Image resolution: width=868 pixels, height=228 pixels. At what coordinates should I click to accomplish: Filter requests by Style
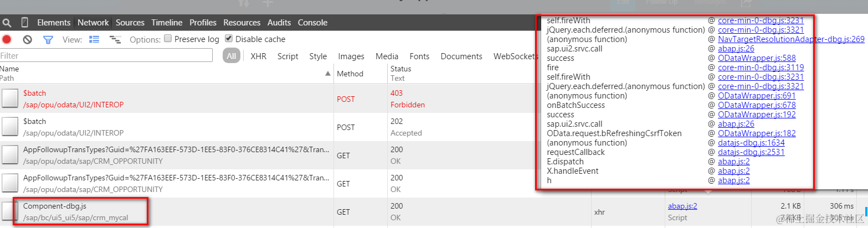(x=318, y=56)
